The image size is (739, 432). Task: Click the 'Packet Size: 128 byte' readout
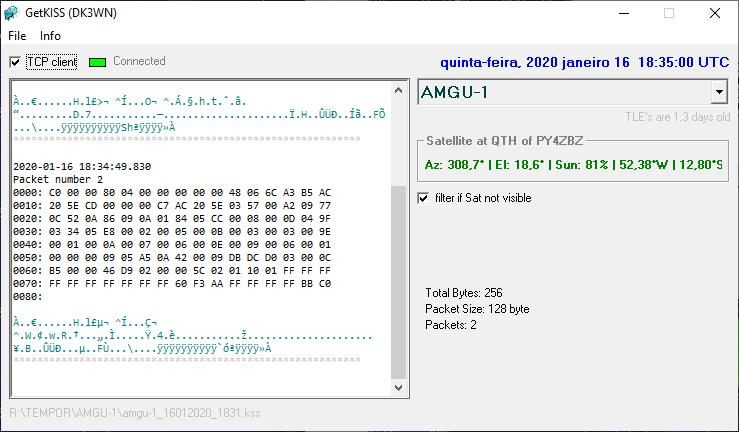477,309
